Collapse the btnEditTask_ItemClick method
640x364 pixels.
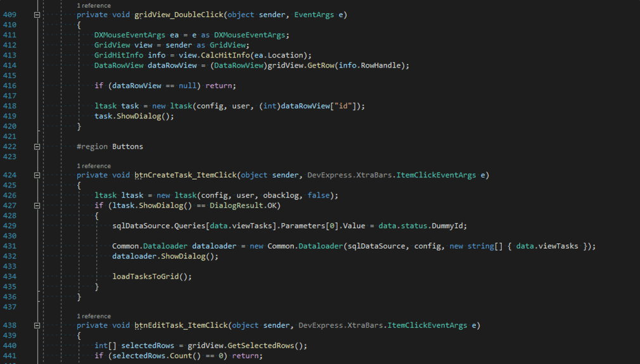(37, 325)
